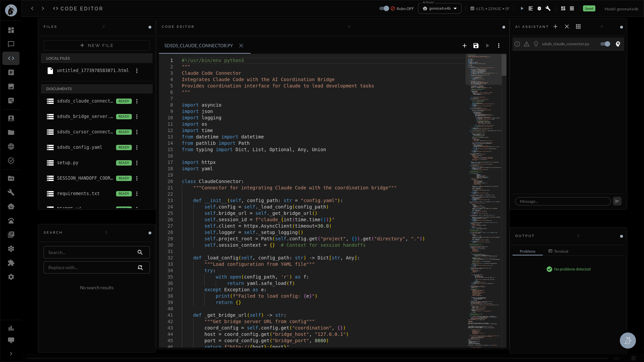Switch to the Terminal tab
The width and height of the screenshot is (644, 362).
point(558,251)
